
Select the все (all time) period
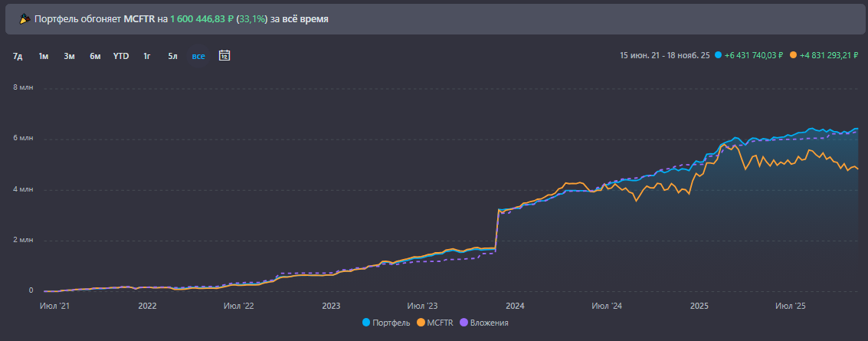(x=198, y=56)
